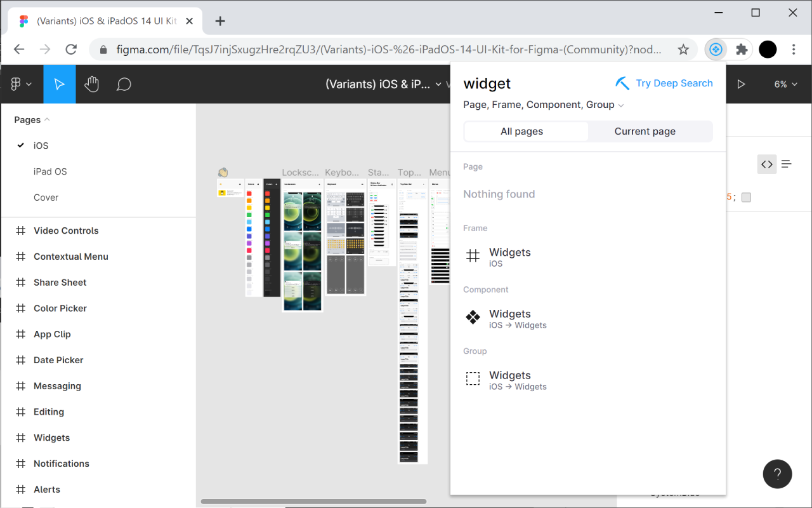This screenshot has height=508, width=812.
Task: Click the Figma tab favicon
Action: click(23, 21)
